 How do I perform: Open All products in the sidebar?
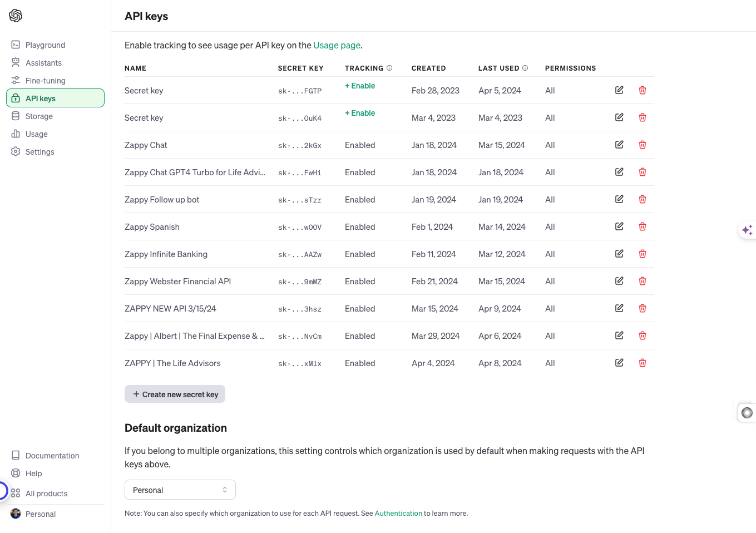click(55, 493)
